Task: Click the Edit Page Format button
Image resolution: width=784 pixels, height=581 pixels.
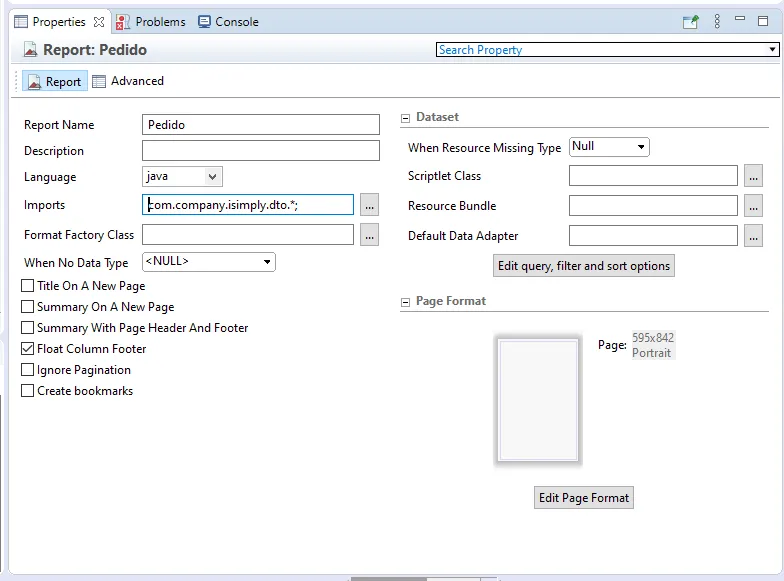Action: [584, 498]
